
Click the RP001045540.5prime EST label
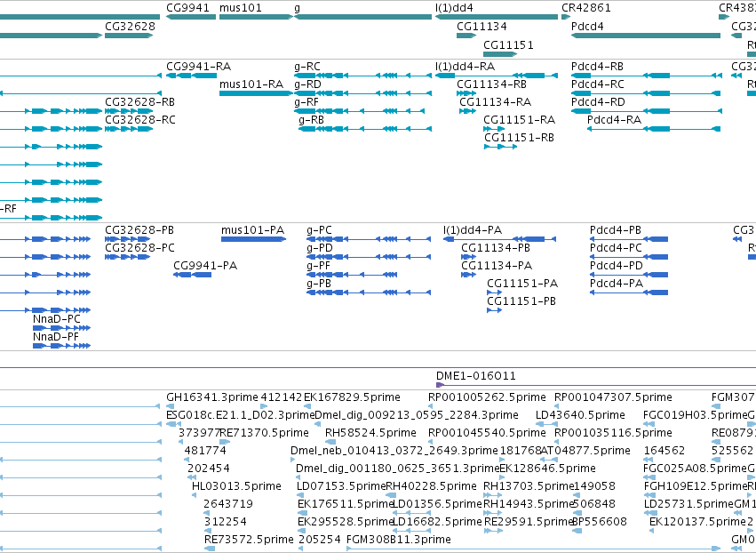(487, 433)
